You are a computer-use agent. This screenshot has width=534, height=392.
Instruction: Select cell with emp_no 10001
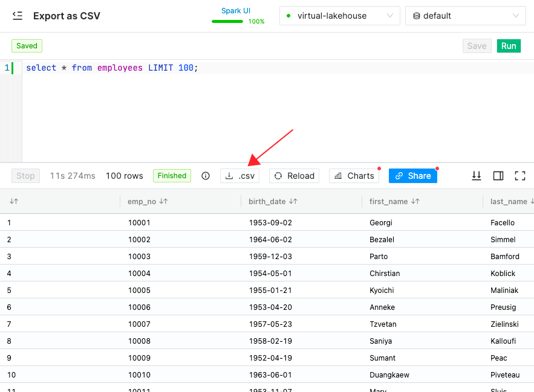(139, 222)
